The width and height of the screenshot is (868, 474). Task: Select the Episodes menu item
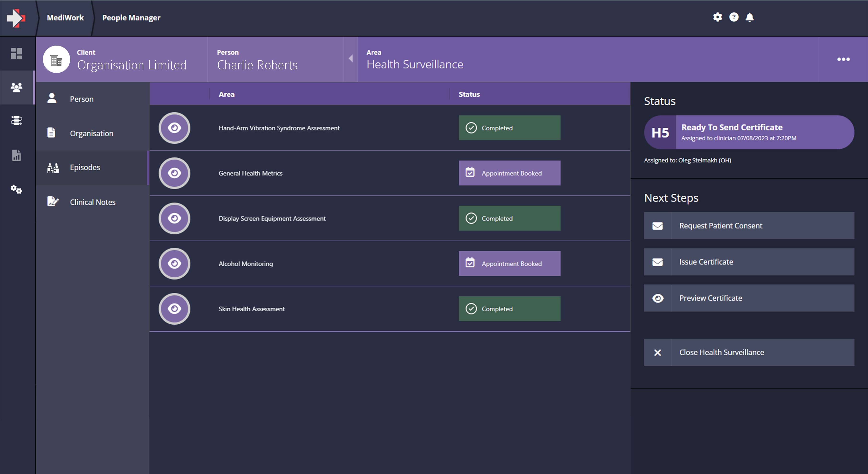tap(85, 168)
